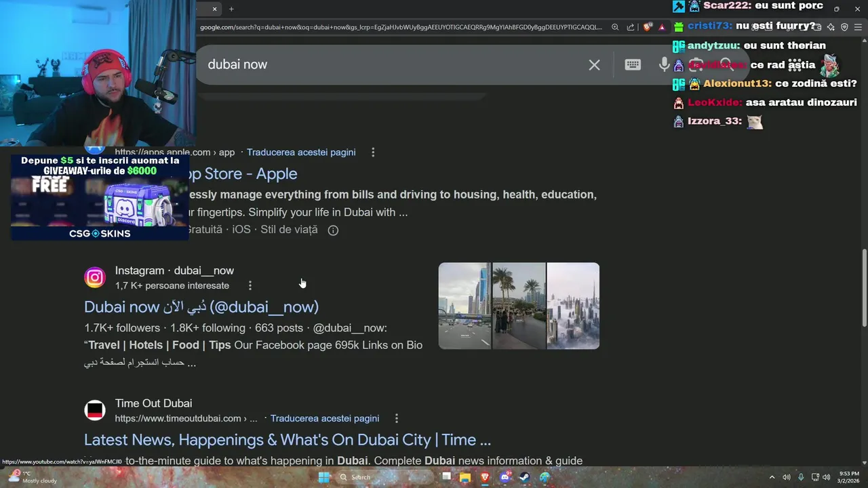Expand hidden system tray icons chevron
This screenshot has height=488, width=868.
click(x=772, y=477)
